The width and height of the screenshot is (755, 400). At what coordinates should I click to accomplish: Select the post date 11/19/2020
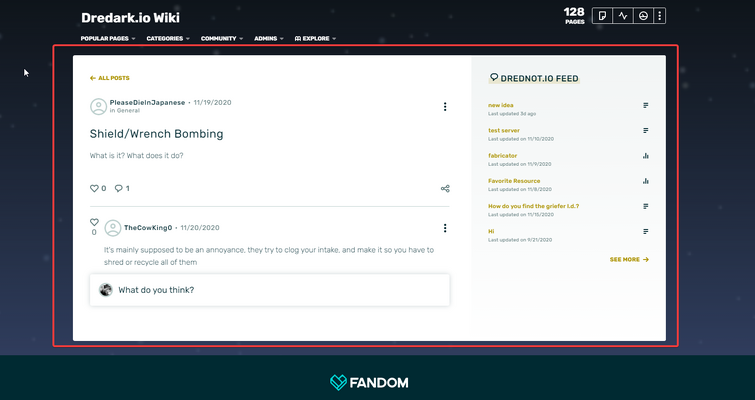[212, 103]
